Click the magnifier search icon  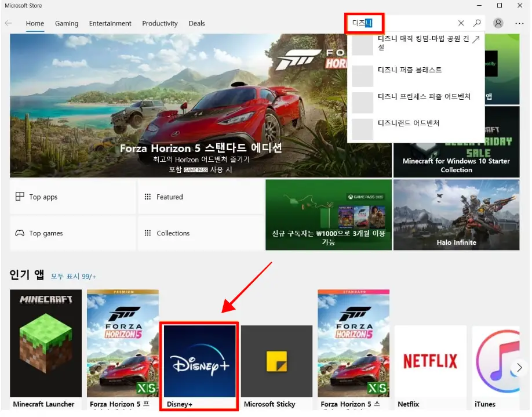(x=477, y=23)
